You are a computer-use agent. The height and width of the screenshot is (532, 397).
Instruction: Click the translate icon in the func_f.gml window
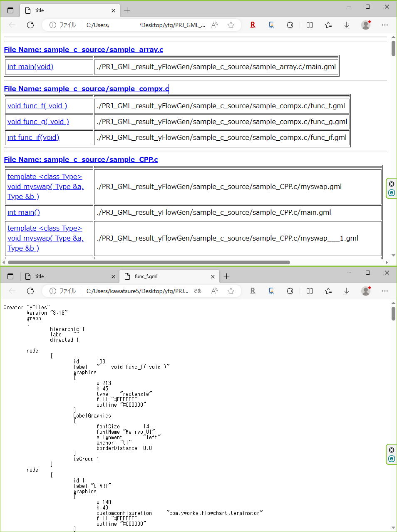click(198, 291)
